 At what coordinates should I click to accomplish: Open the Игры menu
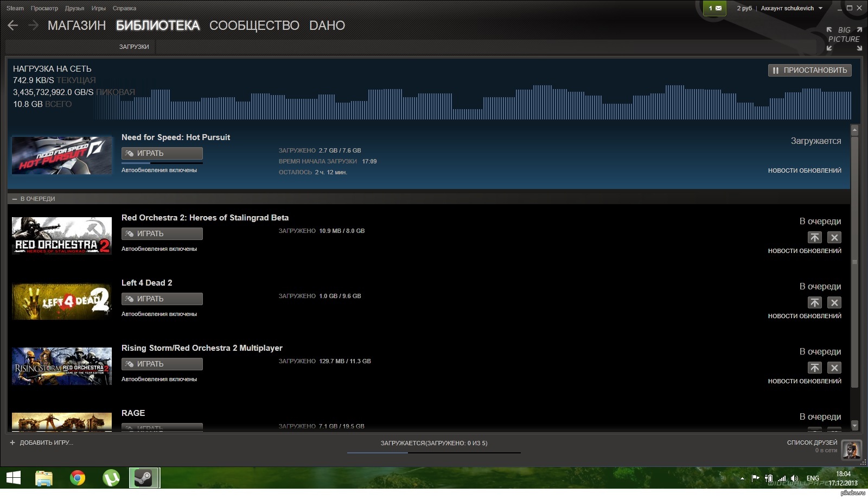pyautogui.click(x=98, y=8)
